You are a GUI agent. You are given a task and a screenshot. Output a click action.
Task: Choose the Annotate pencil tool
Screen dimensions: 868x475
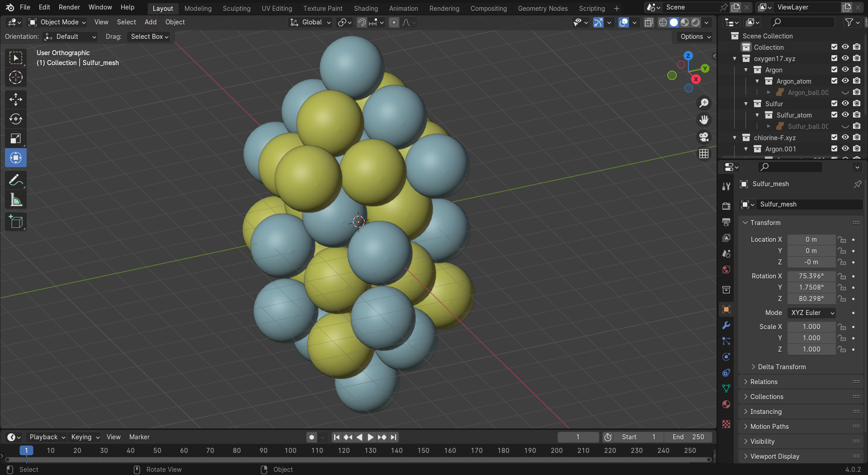pos(16,180)
